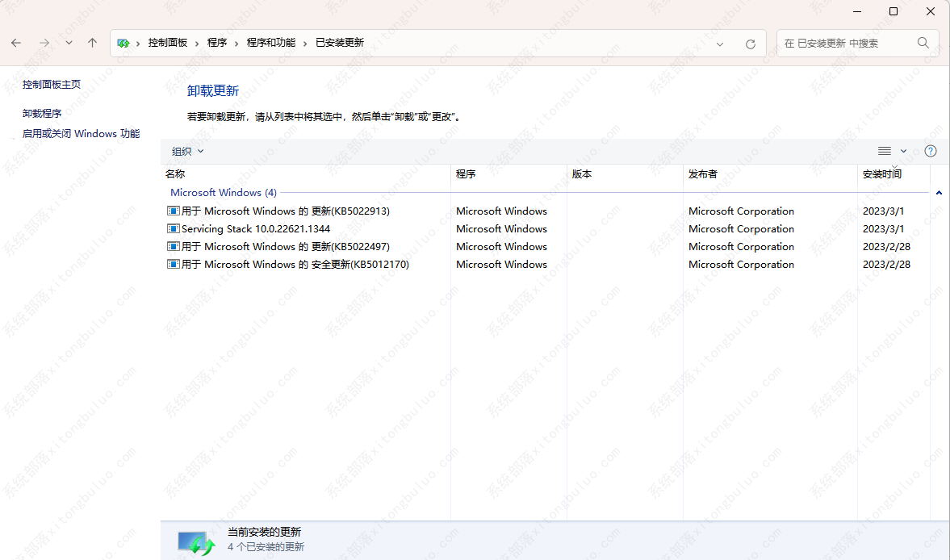This screenshot has width=950, height=560.
Task: Click the view layout icon
Action: (885, 151)
